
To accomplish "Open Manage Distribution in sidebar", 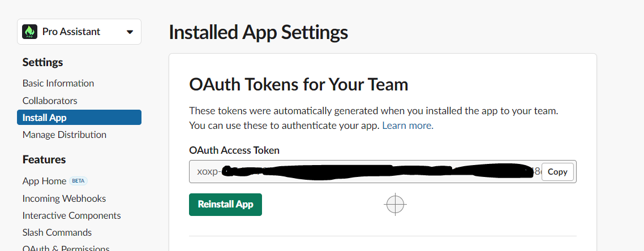I will 65,135.
